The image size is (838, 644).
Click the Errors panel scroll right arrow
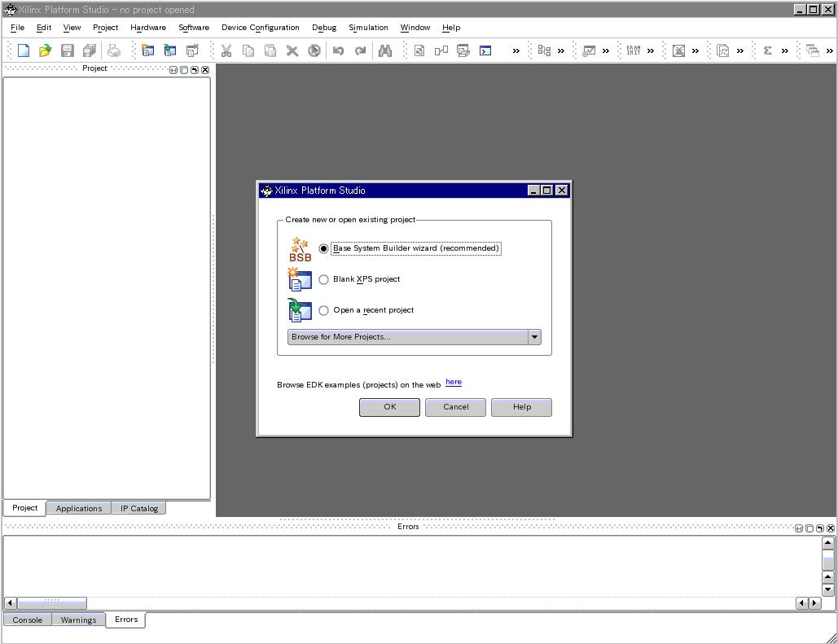pyautogui.click(x=814, y=603)
